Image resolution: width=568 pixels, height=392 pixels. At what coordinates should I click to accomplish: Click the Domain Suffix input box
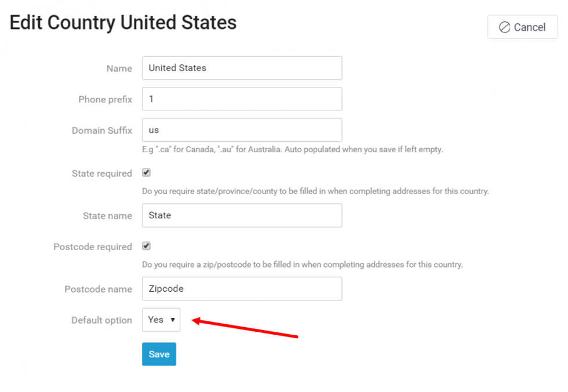pyautogui.click(x=242, y=130)
